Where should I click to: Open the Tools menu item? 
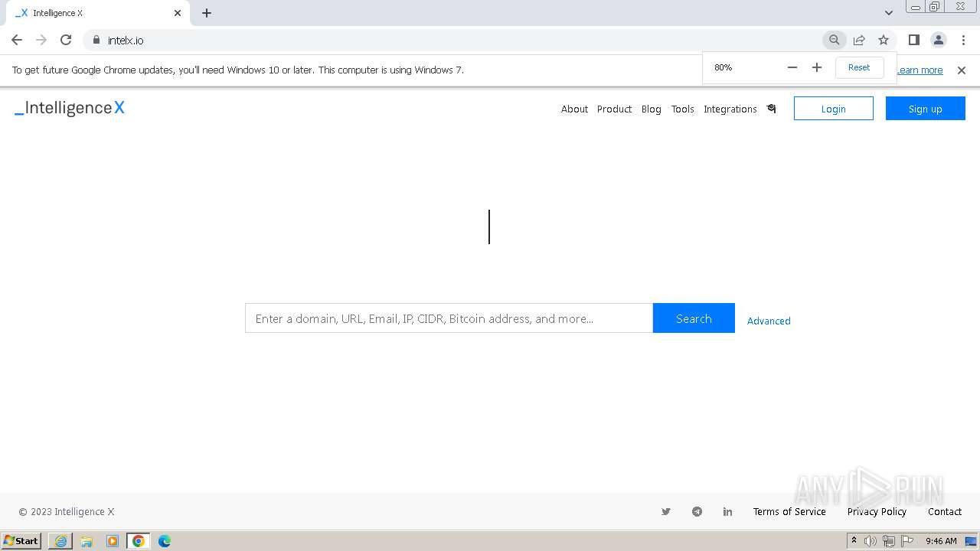tap(683, 109)
